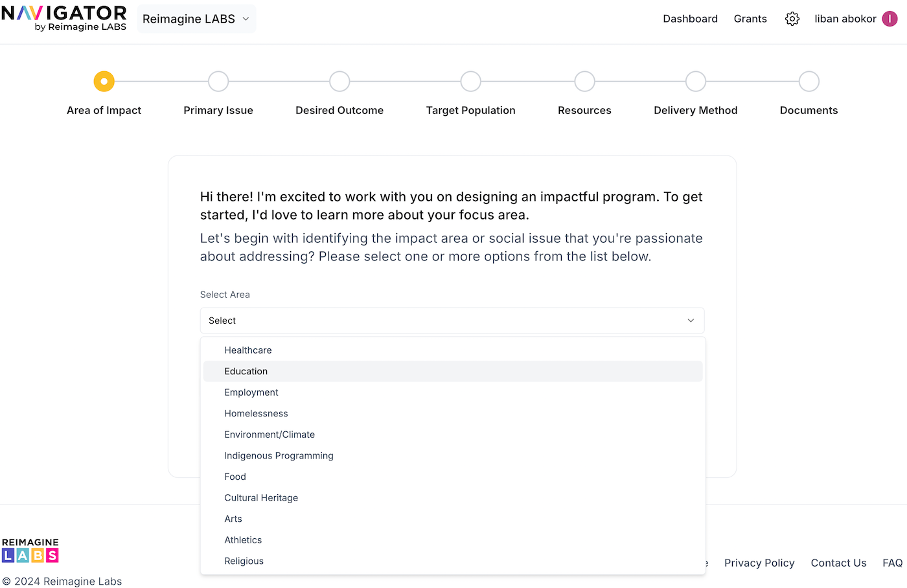Open the FAQ link
Screen dimensions: 907x588
coord(892,563)
